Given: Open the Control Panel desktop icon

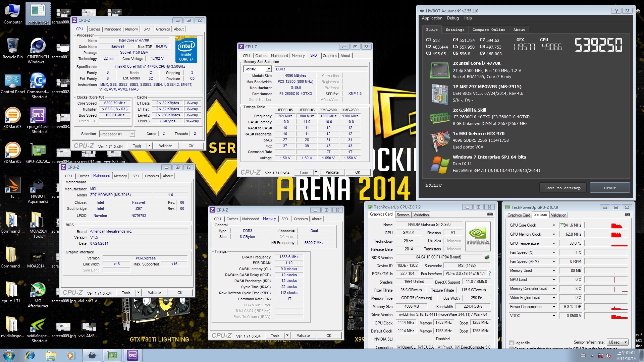Looking at the screenshot, I should coord(13,83).
